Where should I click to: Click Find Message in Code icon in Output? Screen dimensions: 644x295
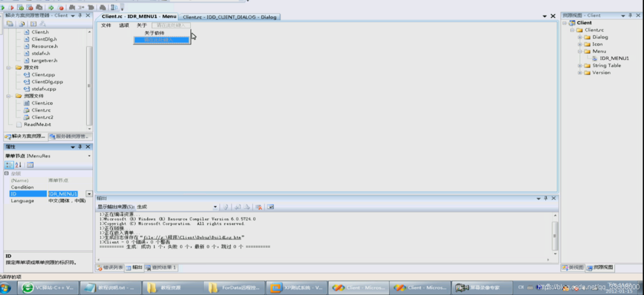226,207
